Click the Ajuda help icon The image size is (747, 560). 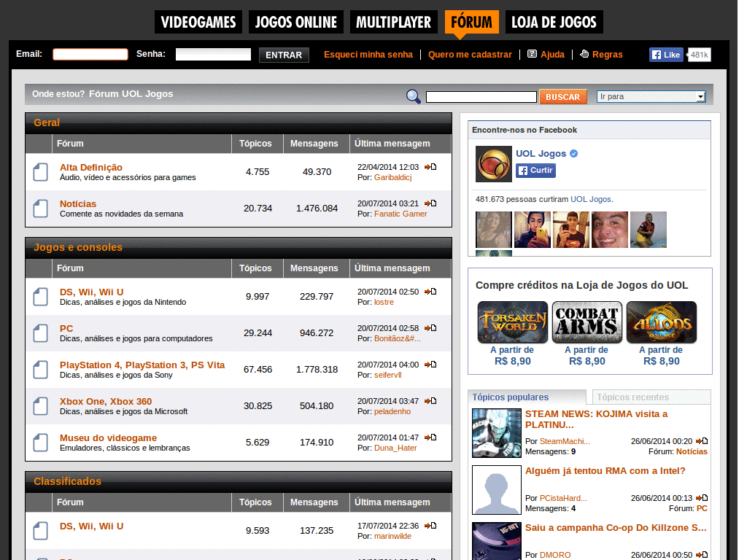tap(532, 54)
